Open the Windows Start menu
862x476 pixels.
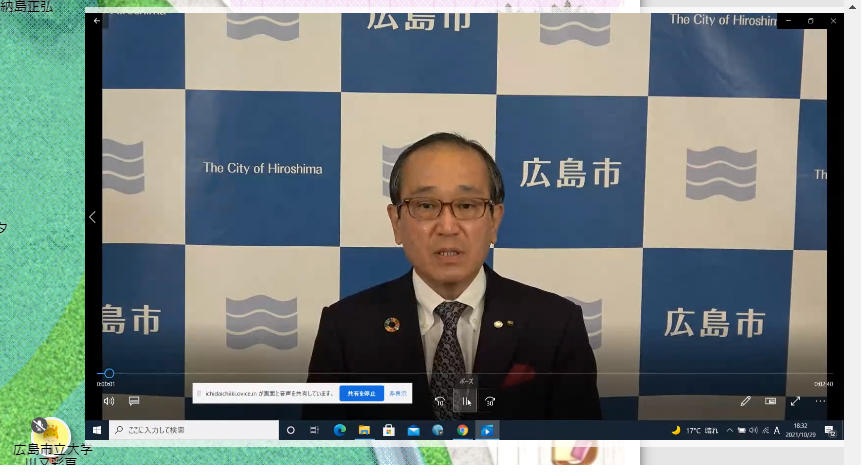tap(97, 430)
